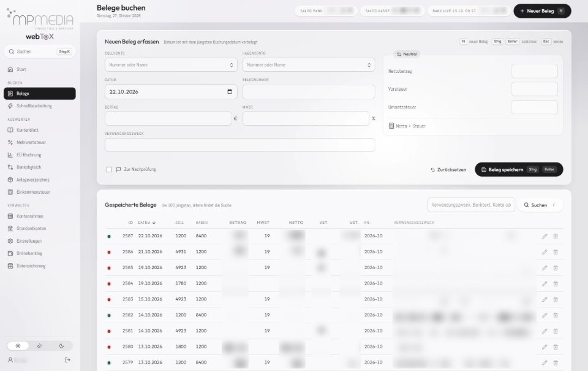Click the pencil icon for booking 2584
The image size is (588, 371).
coord(545,283)
